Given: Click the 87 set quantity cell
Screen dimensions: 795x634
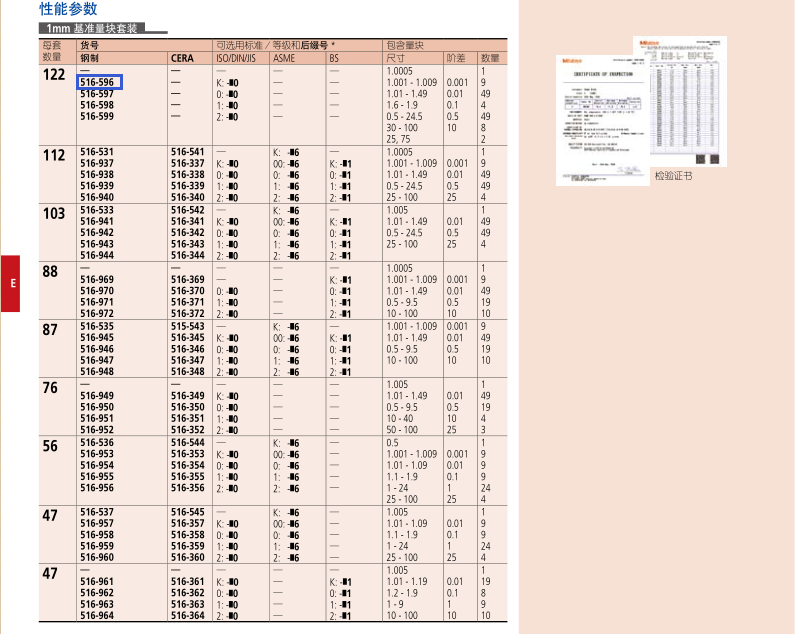Looking at the screenshot, I should coord(50,330).
